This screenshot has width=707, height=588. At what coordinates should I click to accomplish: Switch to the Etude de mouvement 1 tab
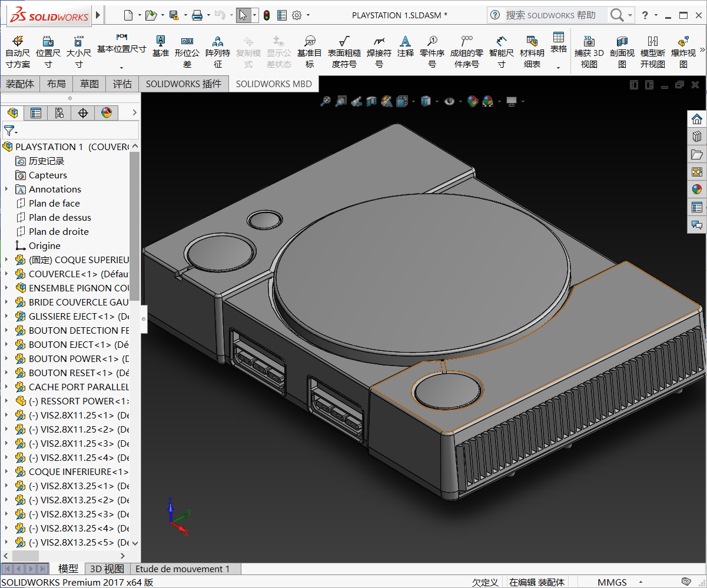coord(182,569)
